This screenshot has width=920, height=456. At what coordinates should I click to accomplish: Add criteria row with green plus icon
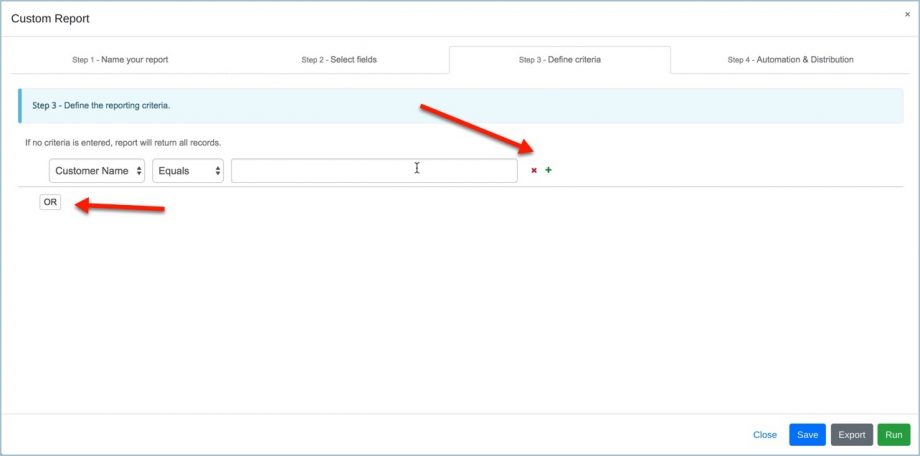pos(549,170)
